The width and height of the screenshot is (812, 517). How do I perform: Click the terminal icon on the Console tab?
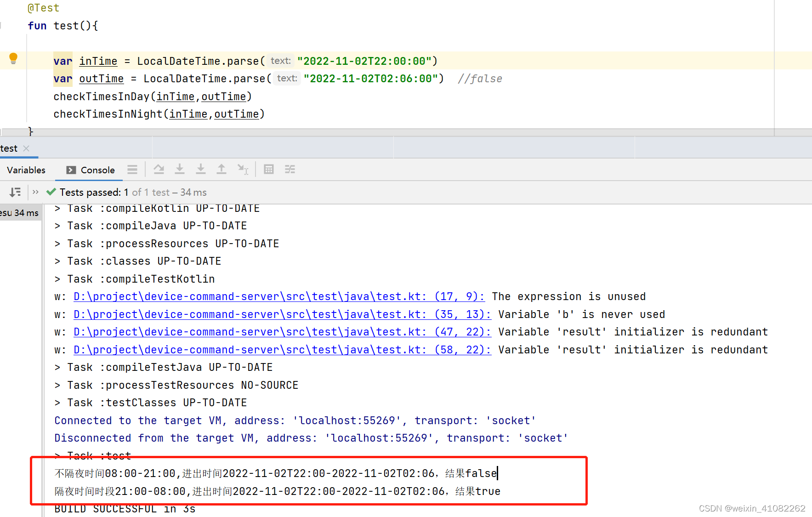(x=71, y=170)
